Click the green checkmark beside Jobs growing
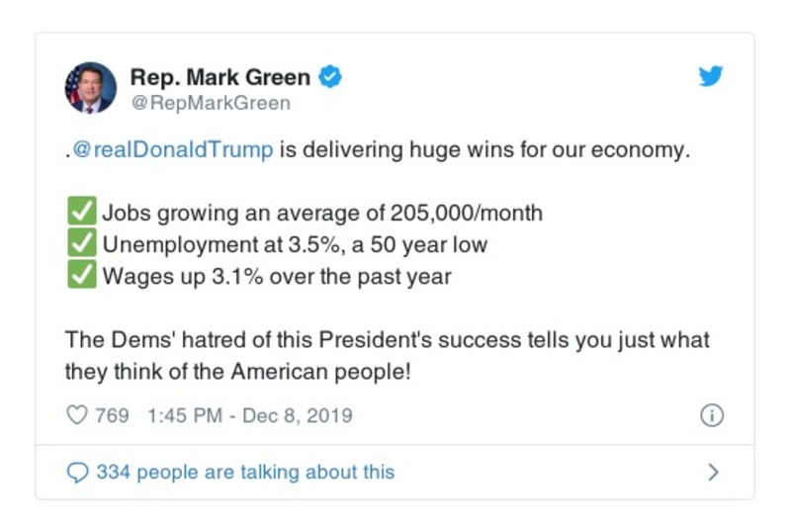This screenshot has width=790, height=532. pyautogui.click(x=82, y=213)
